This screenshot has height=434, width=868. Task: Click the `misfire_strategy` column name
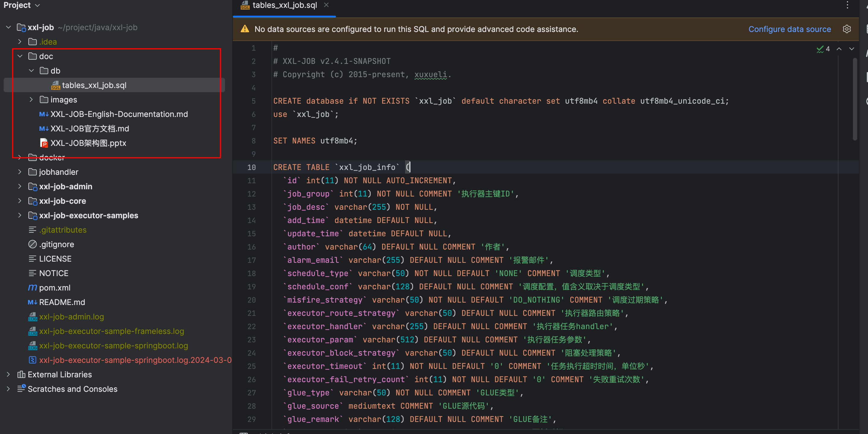tap(325, 300)
